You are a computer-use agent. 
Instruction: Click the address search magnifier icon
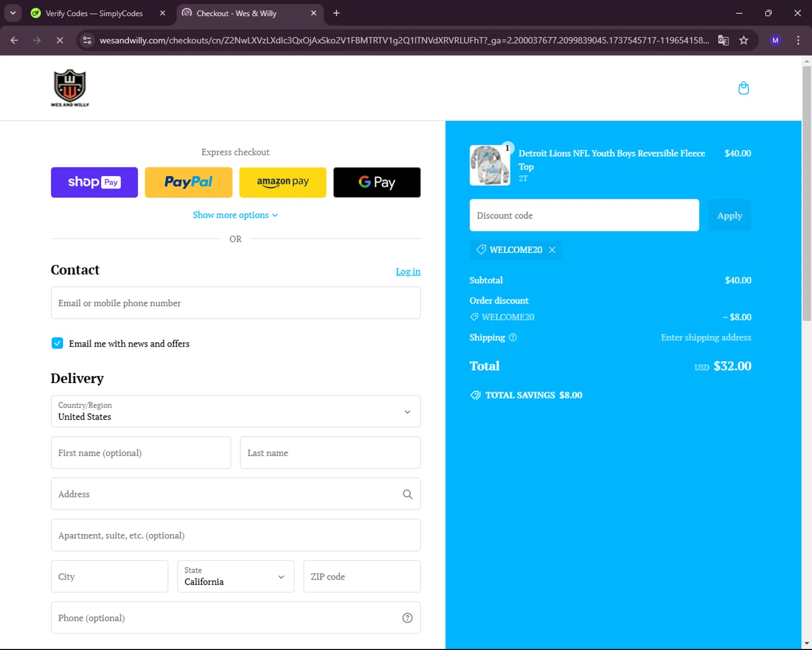408,494
